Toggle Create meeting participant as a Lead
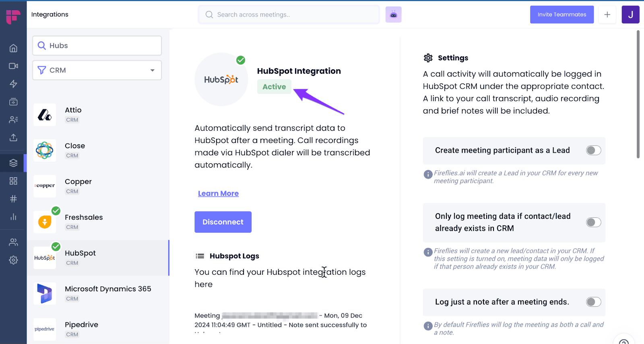The width and height of the screenshot is (644, 344). tap(593, 150)
